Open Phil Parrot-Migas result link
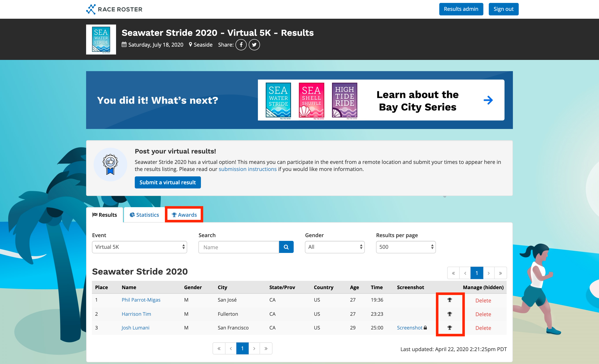Viewport: 599px width, 364px height. tap(141, 300)
